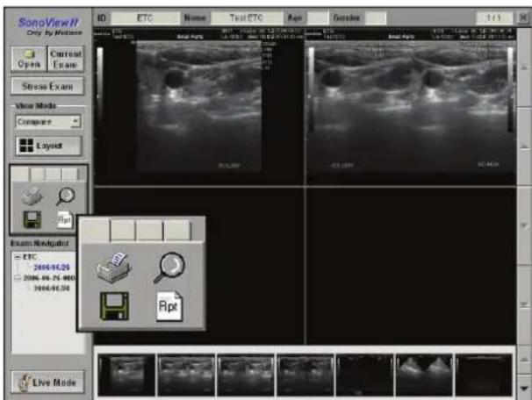Select the exam date under the 2006-06-26-000 node
The image size is (532, 400).
coord(52,288)
